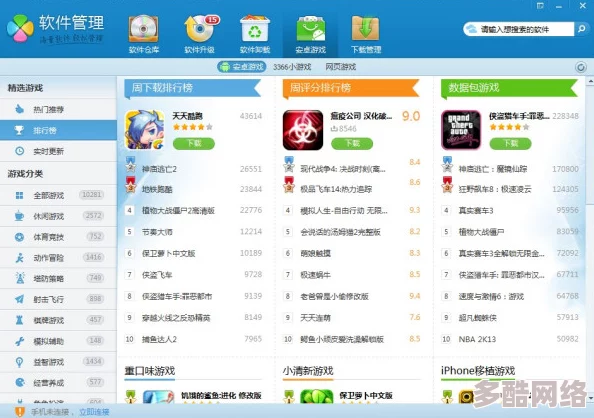Click the search magnifier icon
Screen dimensions: 594x418
(x=581, y=29)
